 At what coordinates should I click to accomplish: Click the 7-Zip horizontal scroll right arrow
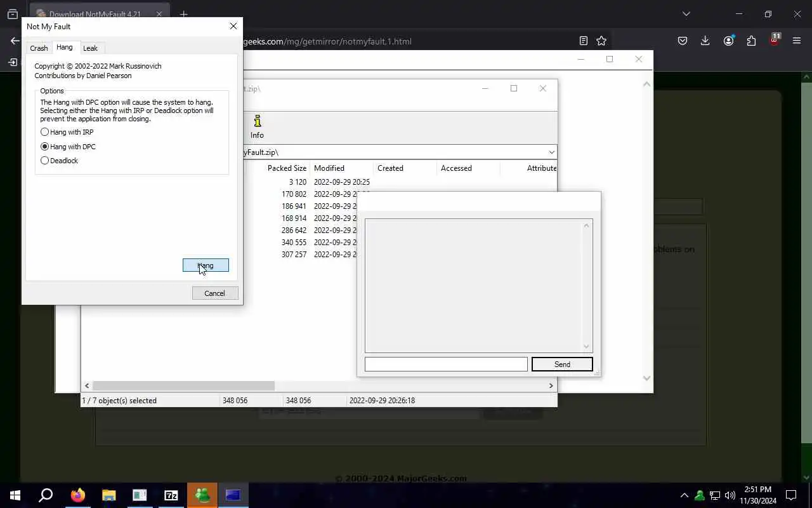tap(551, 385)
